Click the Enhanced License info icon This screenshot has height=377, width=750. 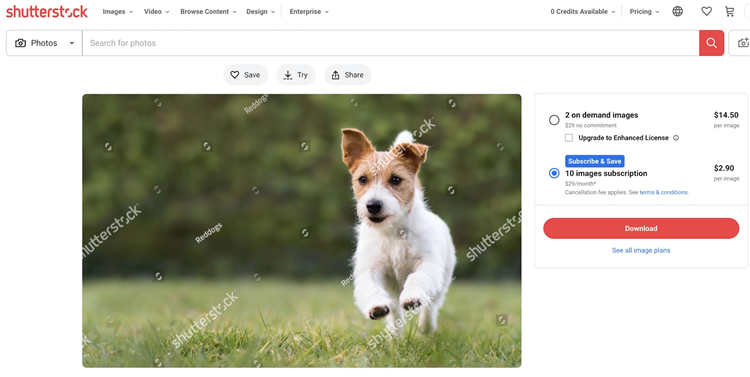point(676,138)
